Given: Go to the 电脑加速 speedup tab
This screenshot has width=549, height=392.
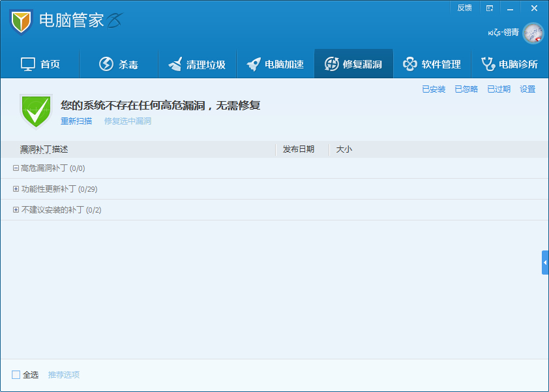Looking at the screenshot, I should pos(275,64).
